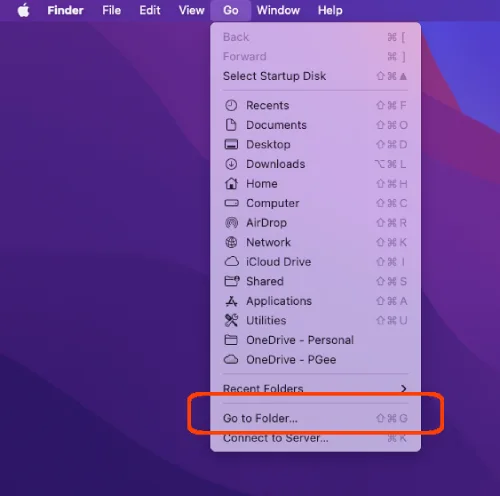Click the Computer drive icon
The image size is (500, 496).
click(231, 203)
